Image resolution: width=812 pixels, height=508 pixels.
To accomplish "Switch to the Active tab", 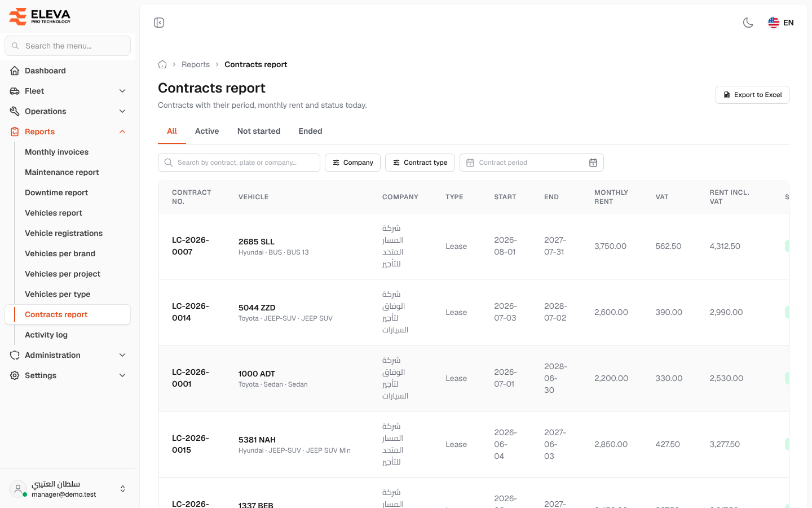I will [207, 131].
